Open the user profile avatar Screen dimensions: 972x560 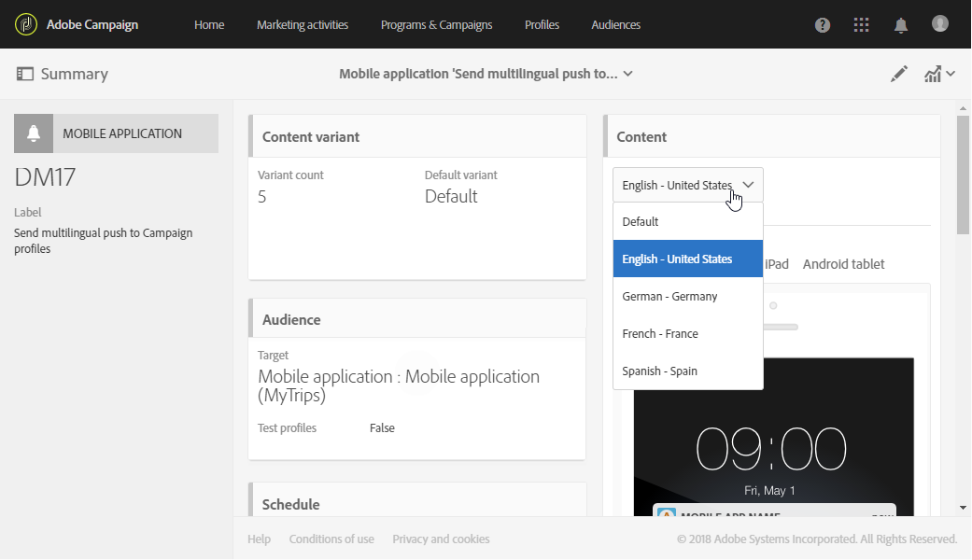pyautogui.click(x=939, y=23)
